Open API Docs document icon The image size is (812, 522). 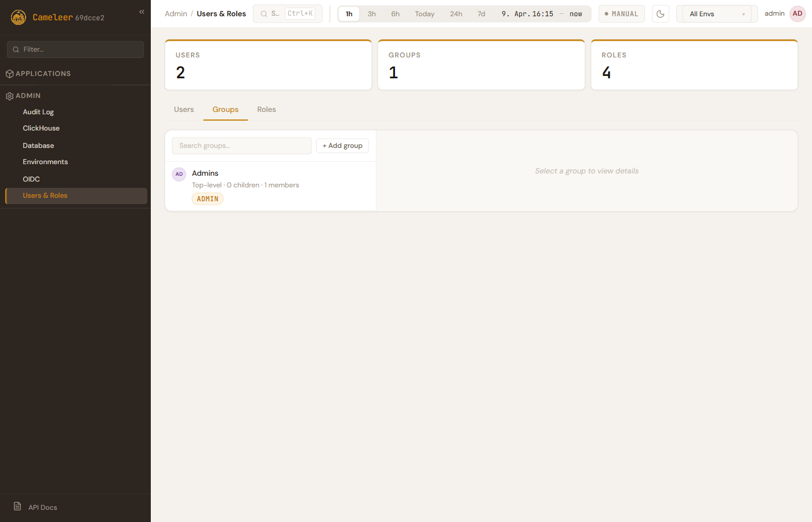pyautogui.click(x=17, y=506)
